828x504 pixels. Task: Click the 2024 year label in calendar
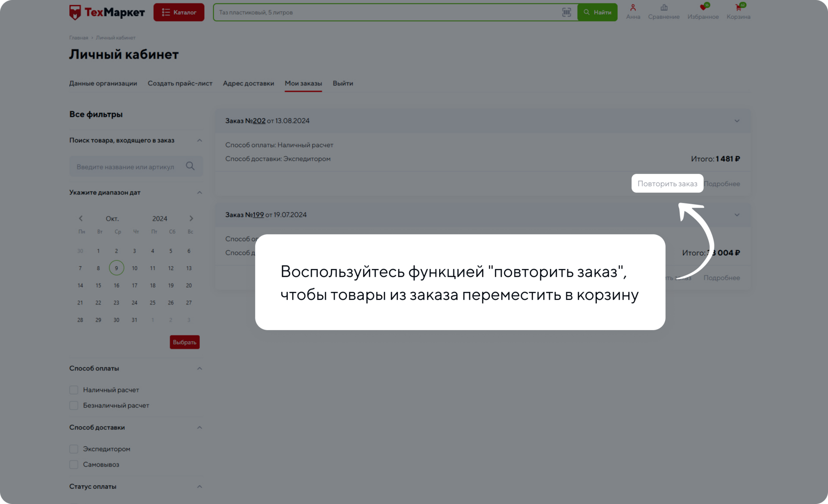pos(160,219)
